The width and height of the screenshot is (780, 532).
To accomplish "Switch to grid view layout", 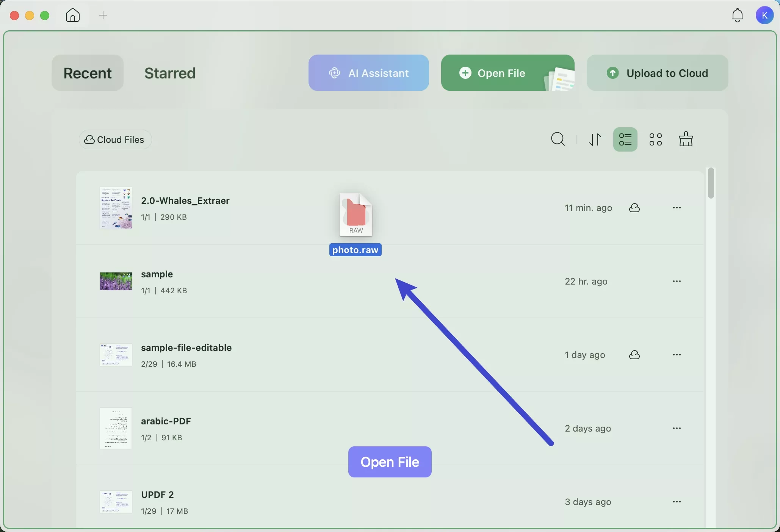I will (655, 139).
